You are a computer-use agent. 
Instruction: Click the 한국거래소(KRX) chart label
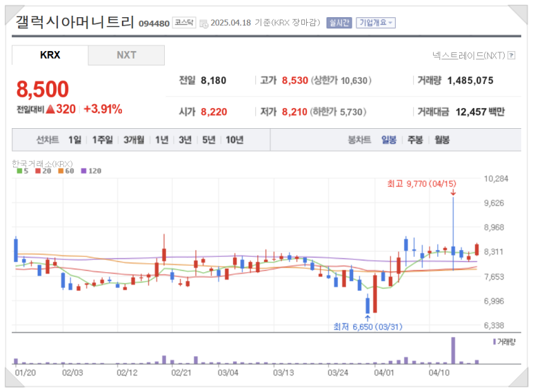[42, 164]
